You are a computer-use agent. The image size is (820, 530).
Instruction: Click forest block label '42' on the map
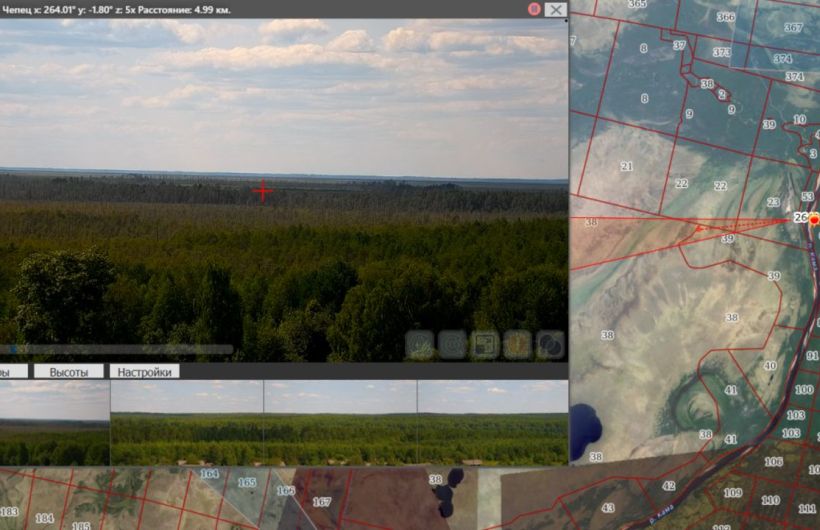[669, 486]
